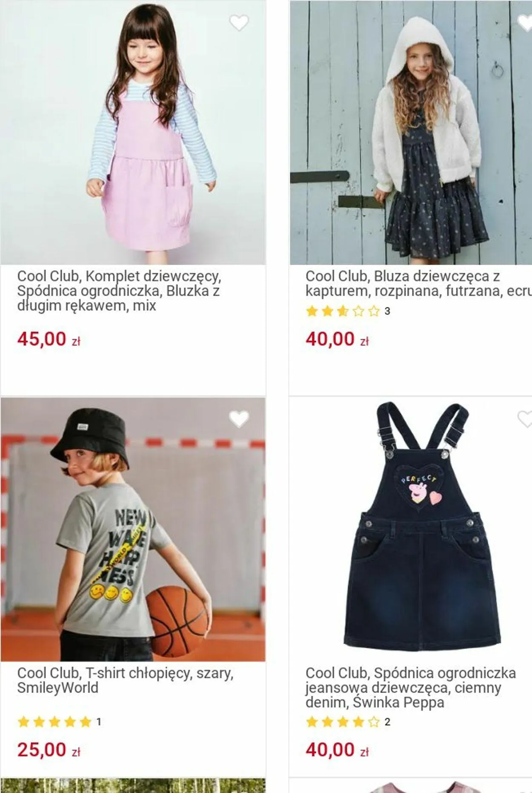
Task: Open the partially visible forest product image
Action: pos(133,786)
